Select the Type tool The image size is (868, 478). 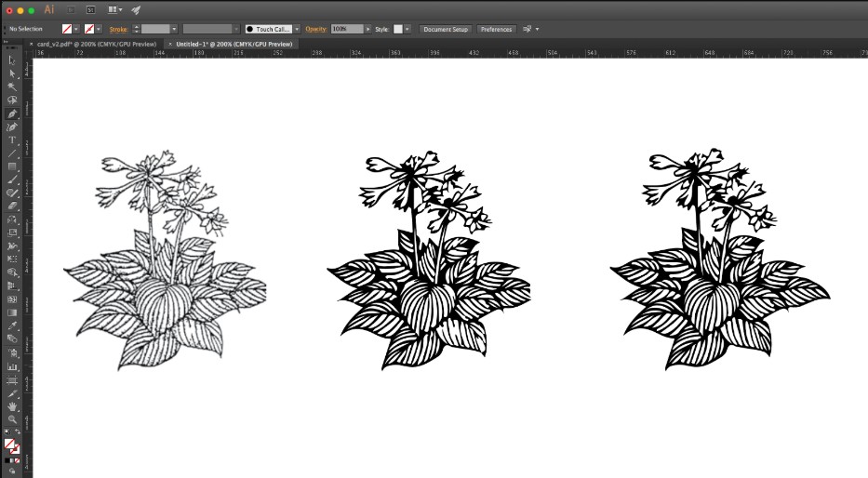point(12,140)
